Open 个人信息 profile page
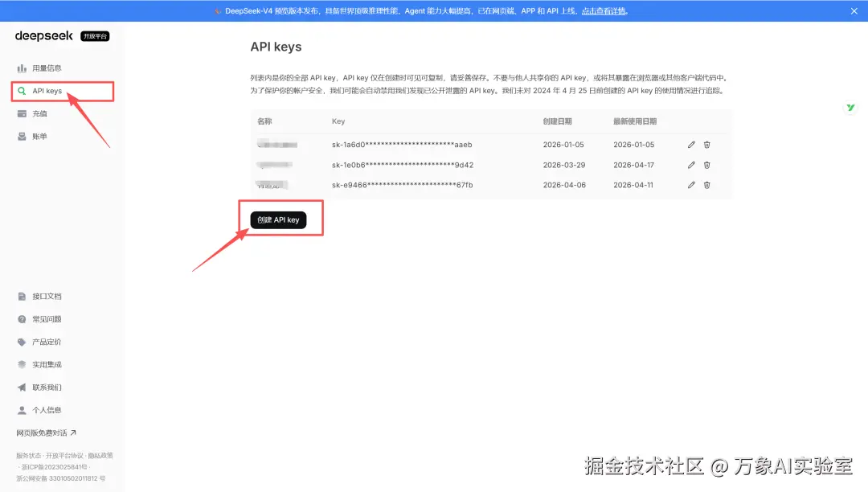Image resolution: width=868 pixels, height=492 pixels. tap(47, 409)
